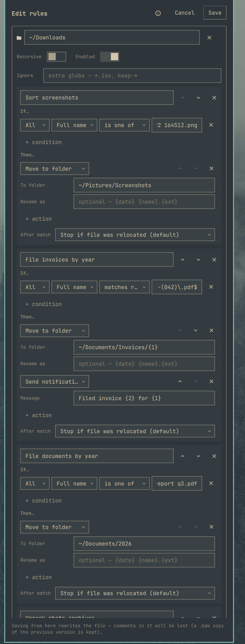This screenshot has width=245, height=644.
Task: Move down the Sort screenshots move action
Action: click(196, 168)
